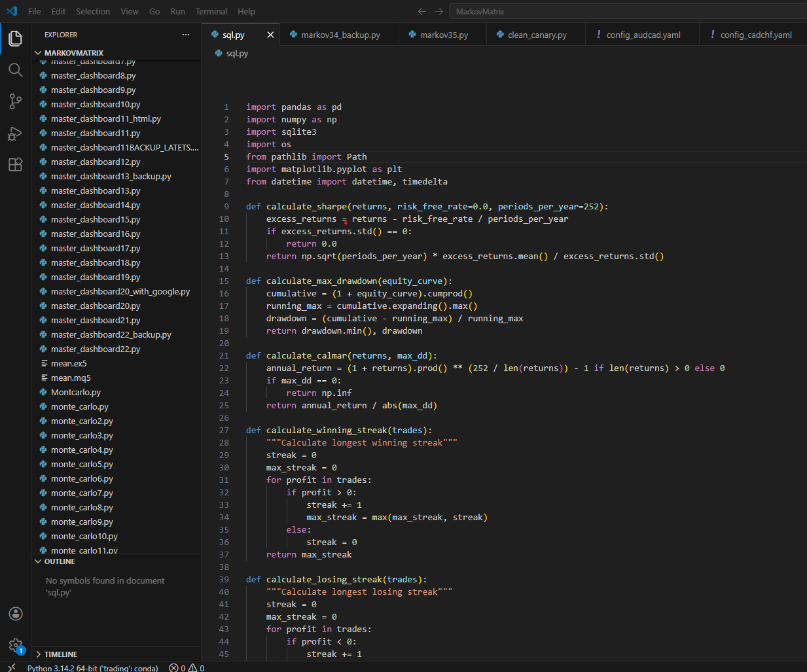The height and width of the screenshot is (672, 807).
Task: Open the Source Control view
Action: pyautogui.click(x=15, y=101)
